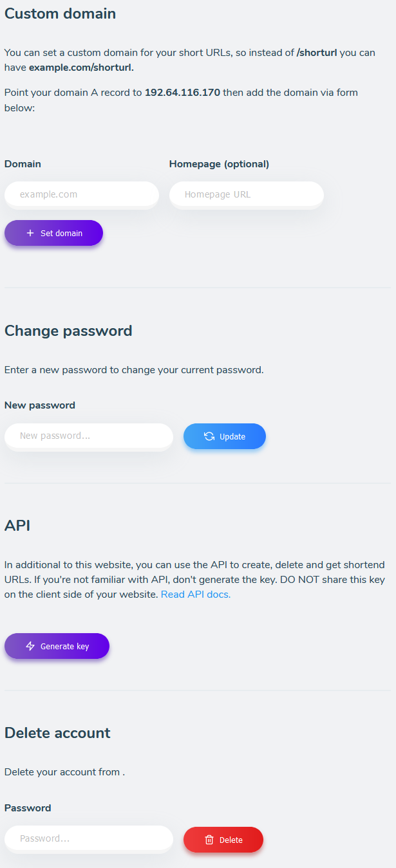Open the Read API docs link
Viewport: 396px width, 868px height.
coord(194,594)
